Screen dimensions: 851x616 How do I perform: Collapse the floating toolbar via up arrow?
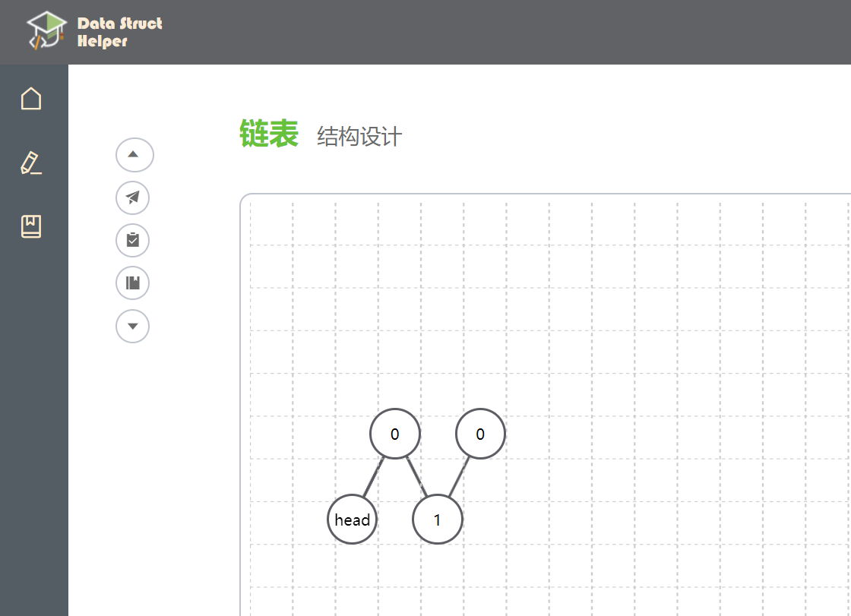133,154
